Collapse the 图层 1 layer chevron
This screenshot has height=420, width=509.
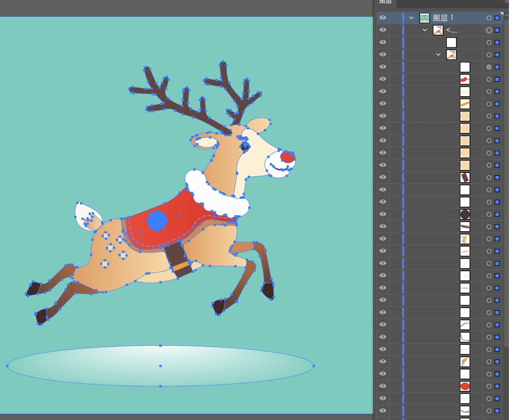(411, 18)
